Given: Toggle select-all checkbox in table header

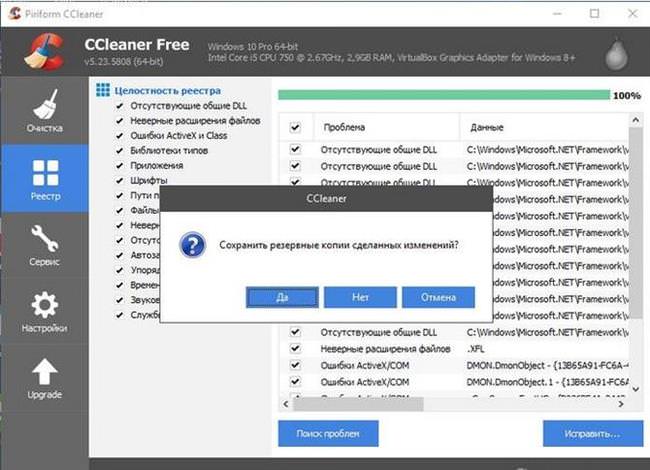Looking at the screenshot, I should [x=295, y=127].
